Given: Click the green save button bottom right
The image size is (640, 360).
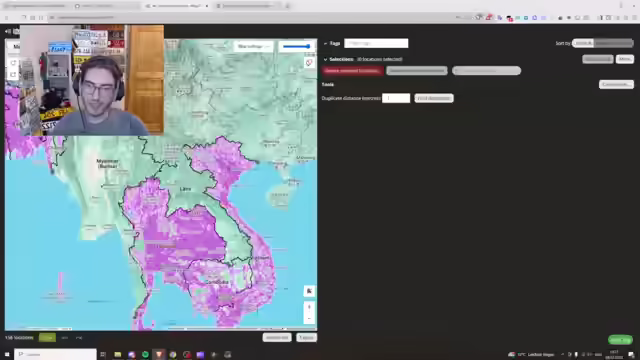Looking at the screenshot, I should [620, 340].
